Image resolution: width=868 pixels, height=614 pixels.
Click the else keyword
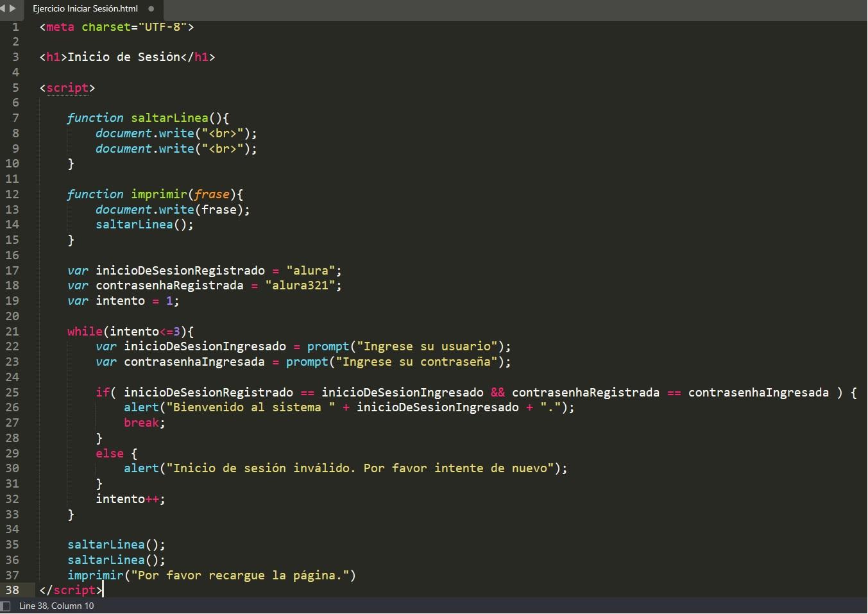tap(109, 454)
